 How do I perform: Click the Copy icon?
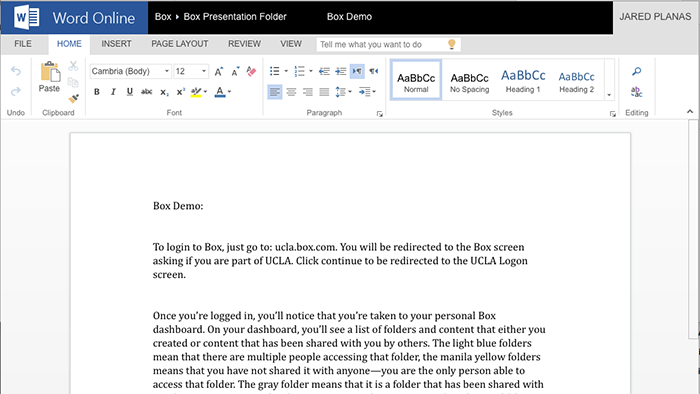pos(73,82)
